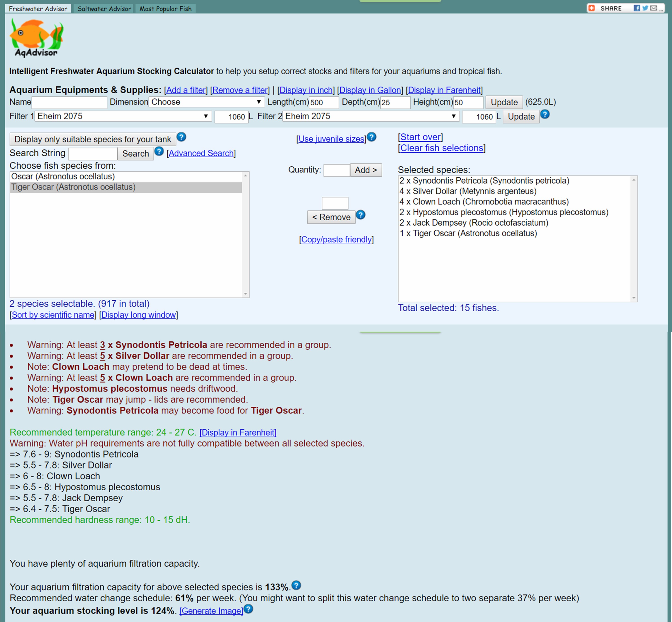This screenshot has height=622, width=672.
Task: Click the Generate Image link
Action: (x=211, y=611)
